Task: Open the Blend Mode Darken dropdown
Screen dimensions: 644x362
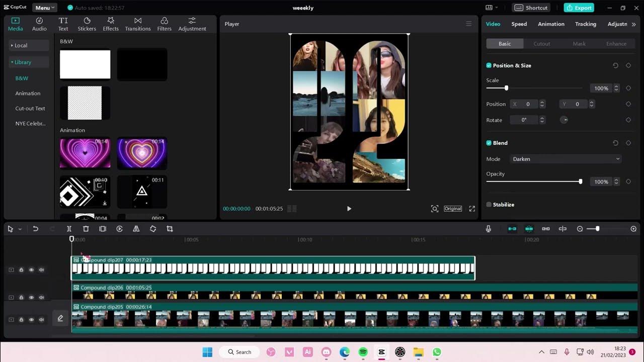Action: coord(566,159)
